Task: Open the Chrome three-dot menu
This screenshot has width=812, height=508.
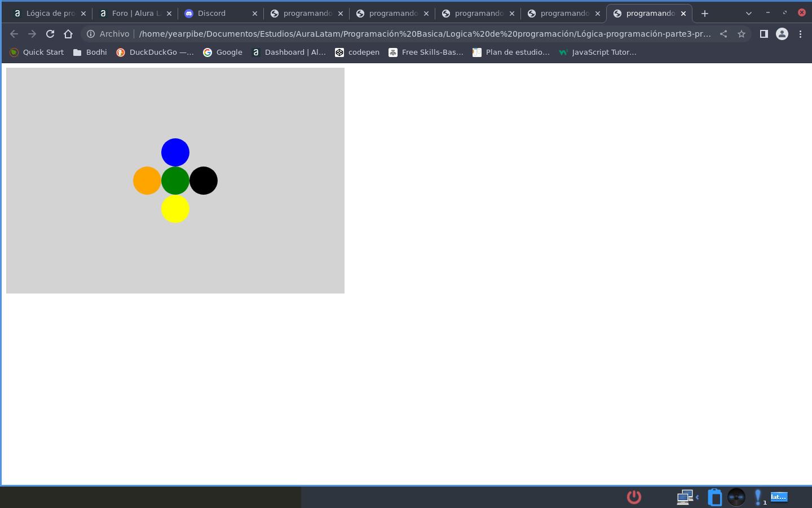Action: click(800, 34)
